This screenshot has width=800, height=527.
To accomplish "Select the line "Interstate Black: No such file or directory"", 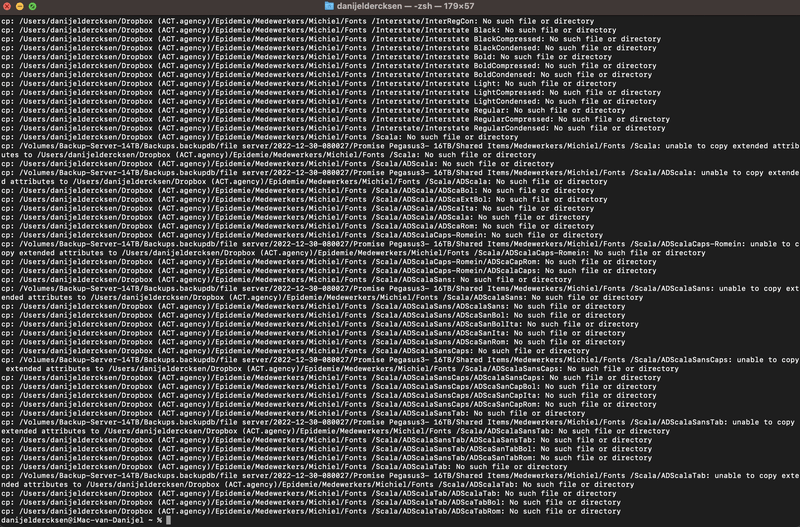I will pos(309,30).
